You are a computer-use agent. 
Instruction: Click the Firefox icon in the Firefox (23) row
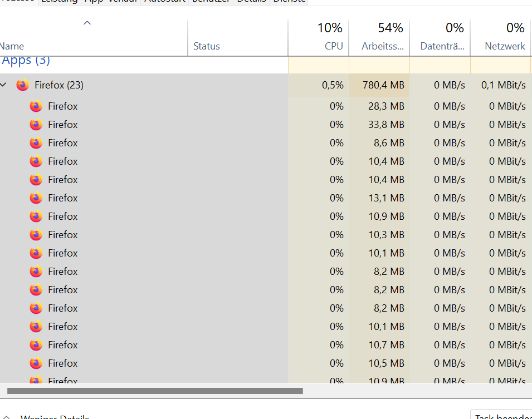point(23,85)
